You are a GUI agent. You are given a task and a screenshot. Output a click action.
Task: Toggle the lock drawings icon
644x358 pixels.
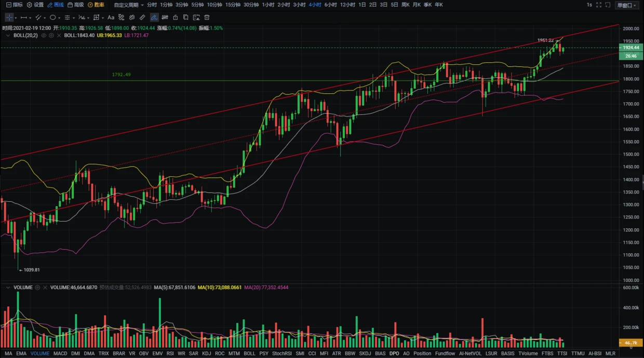(175, 18)
